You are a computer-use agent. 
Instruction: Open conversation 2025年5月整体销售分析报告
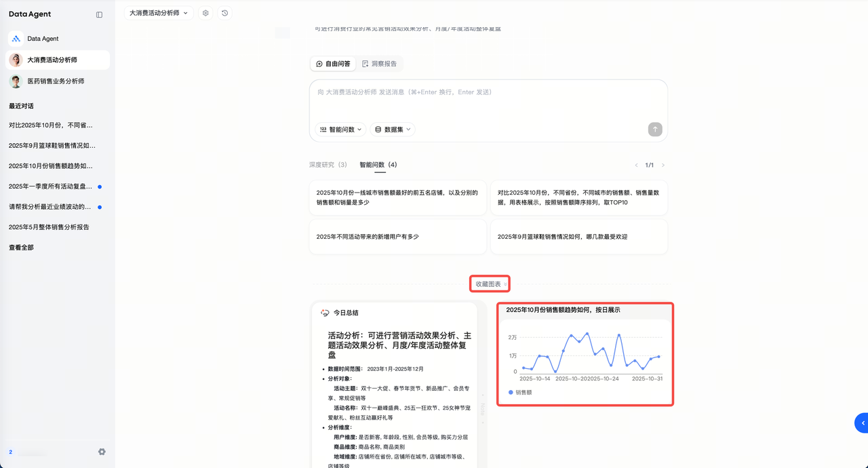[x=57, y=227]
